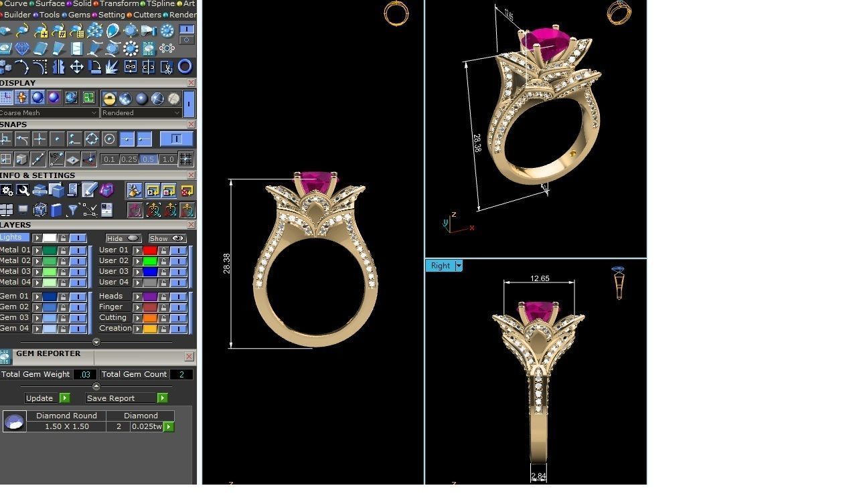Viewport: 853px width, 504px height.
Task: Open the Cutting orange color swatch
Action: coord(150,317)
